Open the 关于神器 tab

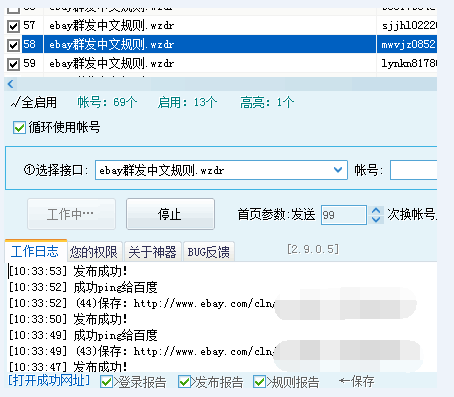point(153,252)
